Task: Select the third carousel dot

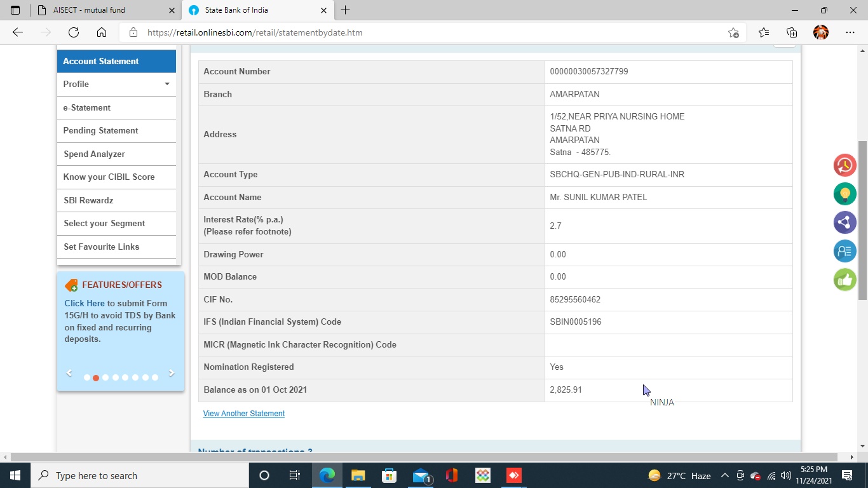Action: [x=105, y=377]
